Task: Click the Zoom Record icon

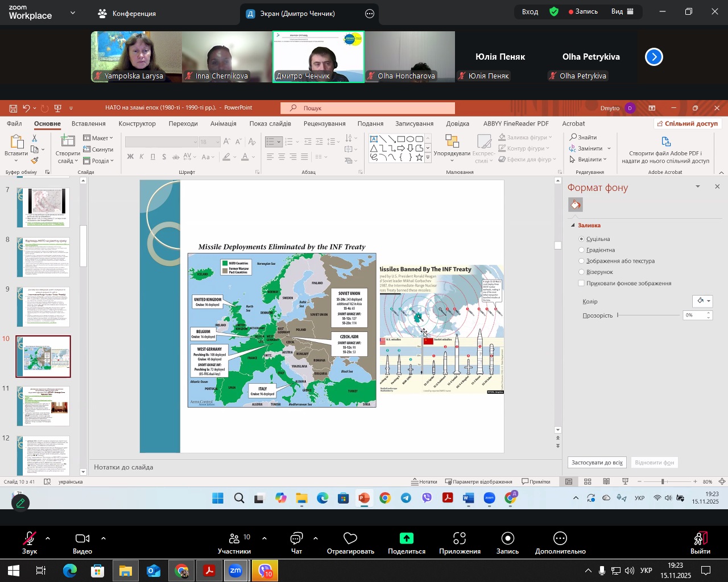Action: (x=507, y=539)
